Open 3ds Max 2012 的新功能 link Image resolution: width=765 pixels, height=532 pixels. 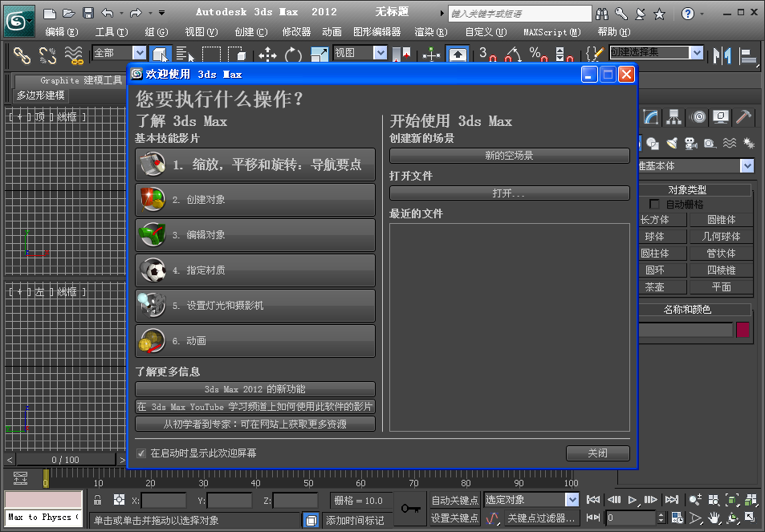(255, 389)
